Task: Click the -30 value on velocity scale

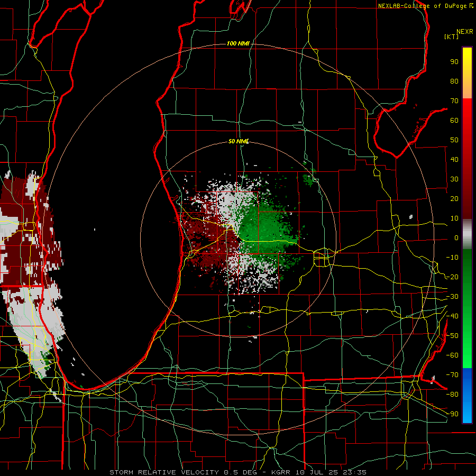Action: (x=452, y=297)
